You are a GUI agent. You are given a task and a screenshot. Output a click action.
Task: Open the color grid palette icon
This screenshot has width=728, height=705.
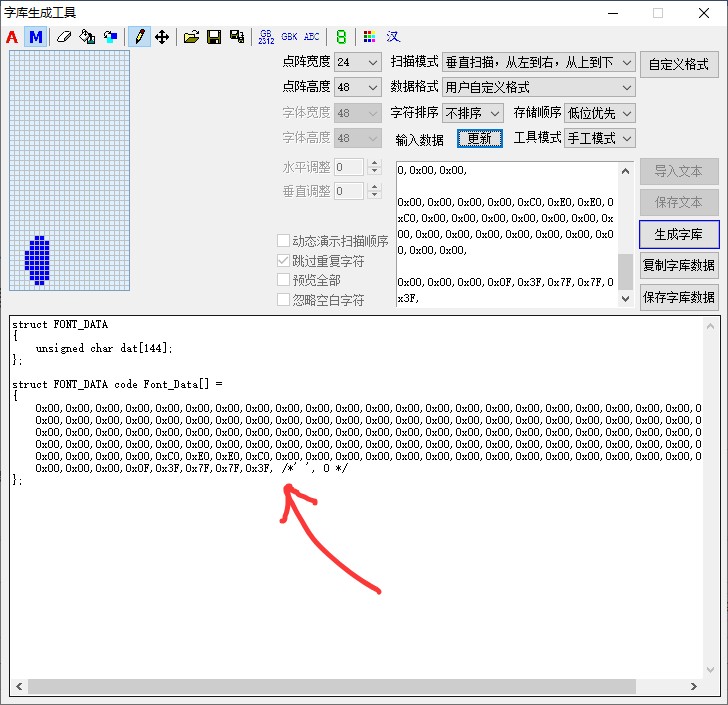370,37
